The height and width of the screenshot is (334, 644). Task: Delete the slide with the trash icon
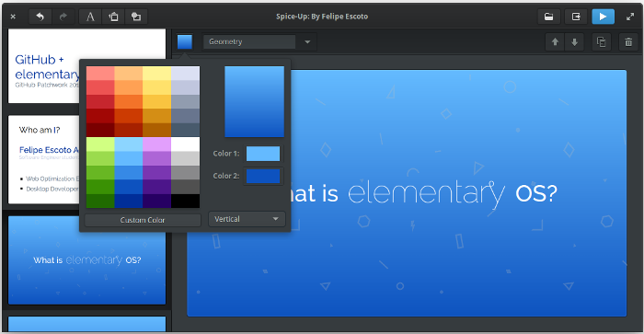[x=628, y=42]
